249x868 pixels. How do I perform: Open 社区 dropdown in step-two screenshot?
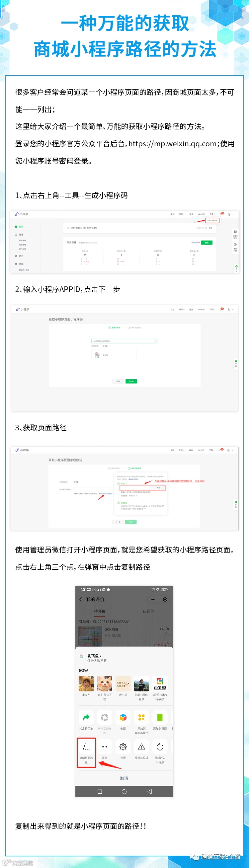182,309
